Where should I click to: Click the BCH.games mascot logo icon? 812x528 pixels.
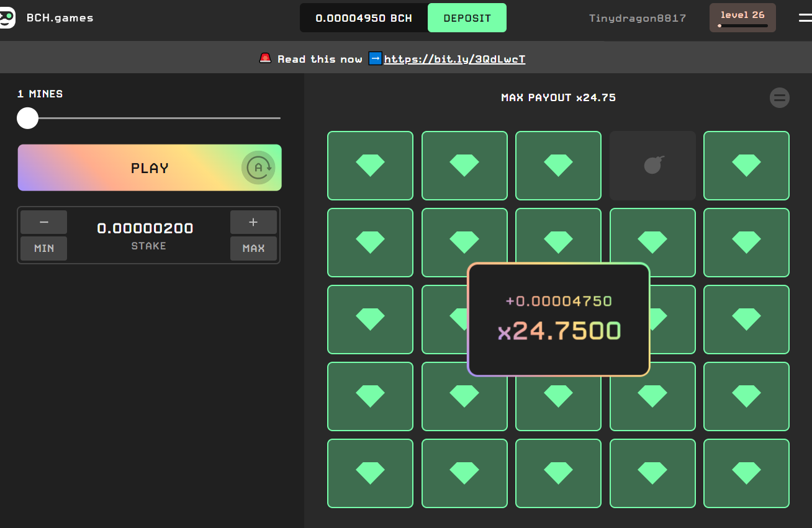[7, 17]
